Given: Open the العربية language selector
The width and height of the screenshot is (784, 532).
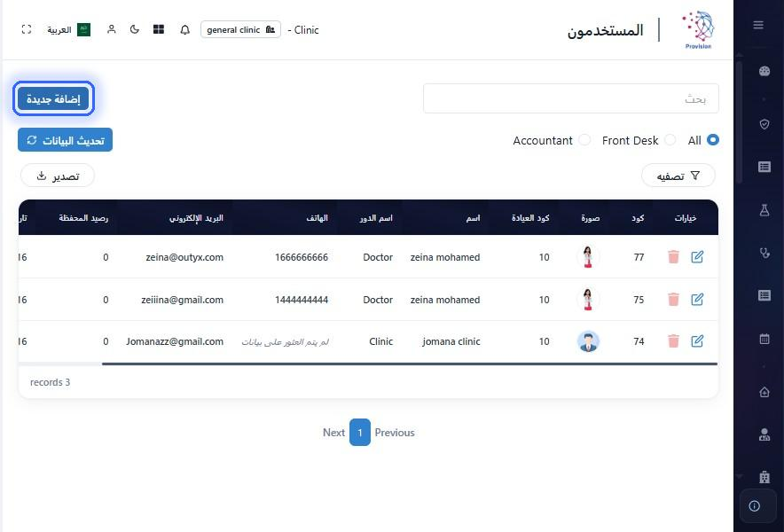Looking at the screenshot, I should 68,29.
